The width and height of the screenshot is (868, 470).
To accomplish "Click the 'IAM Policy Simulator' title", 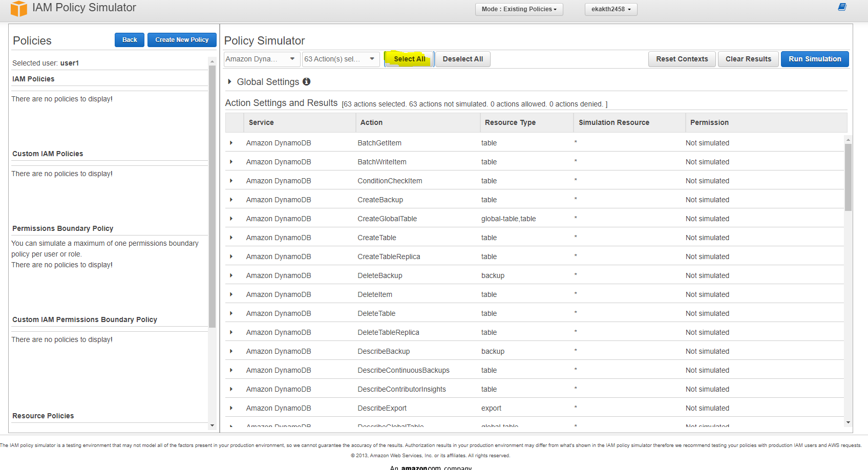I will click(84, 8).
